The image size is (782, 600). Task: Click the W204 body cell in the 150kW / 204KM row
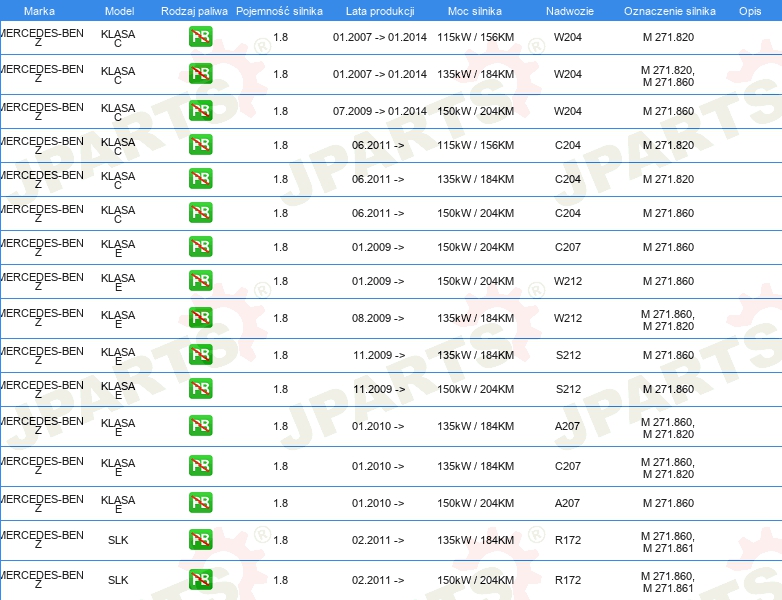(568, 111)
